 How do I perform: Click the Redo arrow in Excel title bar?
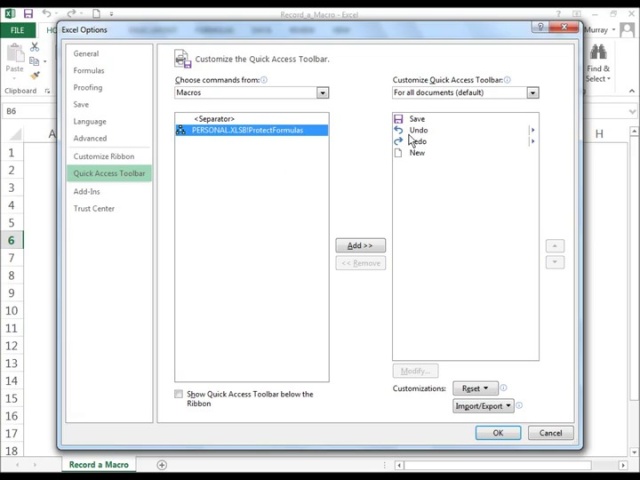point(71,14)
